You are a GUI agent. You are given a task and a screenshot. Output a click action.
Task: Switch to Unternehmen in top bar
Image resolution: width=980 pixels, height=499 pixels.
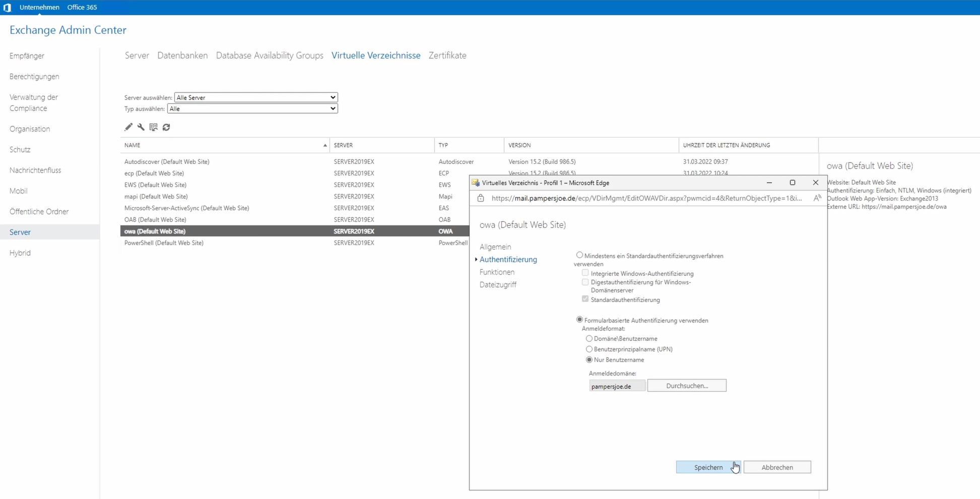coord(39,8)
